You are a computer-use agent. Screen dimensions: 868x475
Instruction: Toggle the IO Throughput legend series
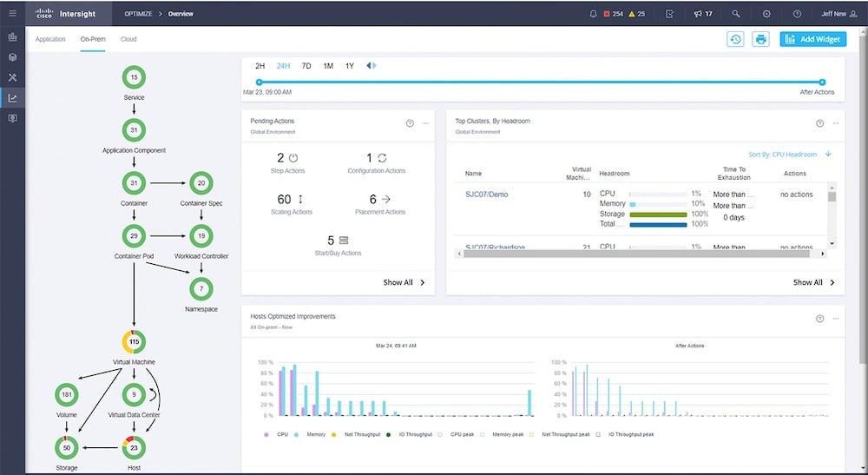coord(409,434)
